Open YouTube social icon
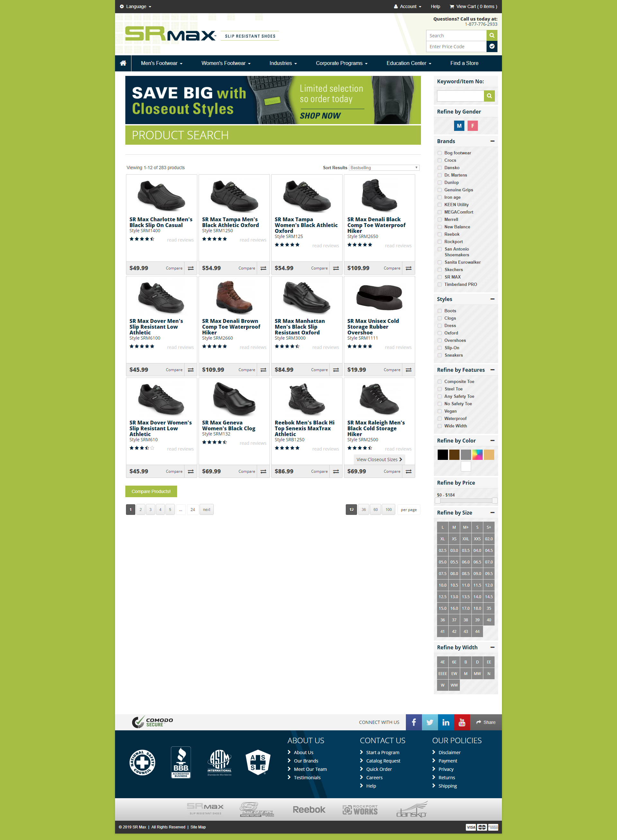This screenshot has height=840, width=617. [462, 722]
